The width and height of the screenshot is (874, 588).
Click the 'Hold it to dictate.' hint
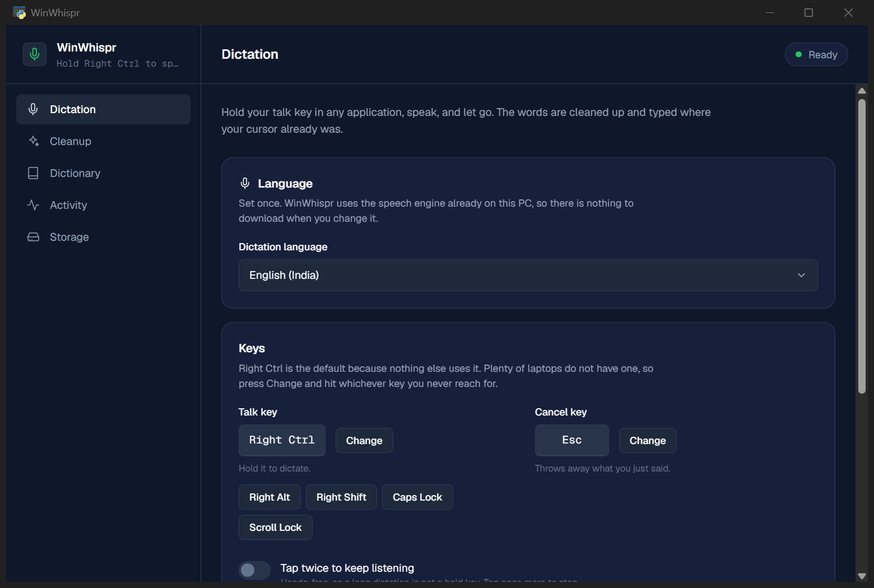click(275, 468)
